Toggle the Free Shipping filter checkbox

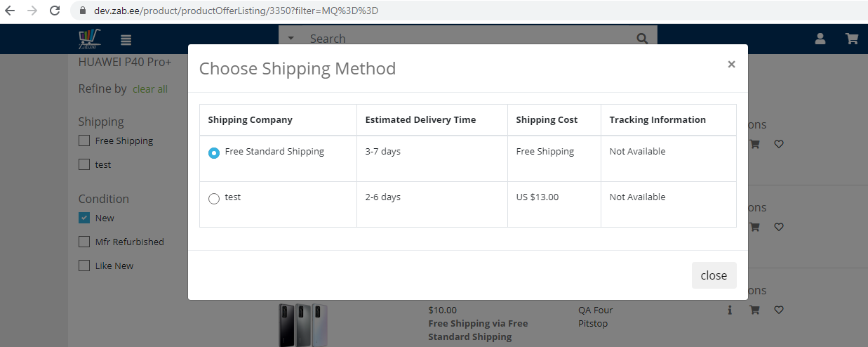[84, 140]
